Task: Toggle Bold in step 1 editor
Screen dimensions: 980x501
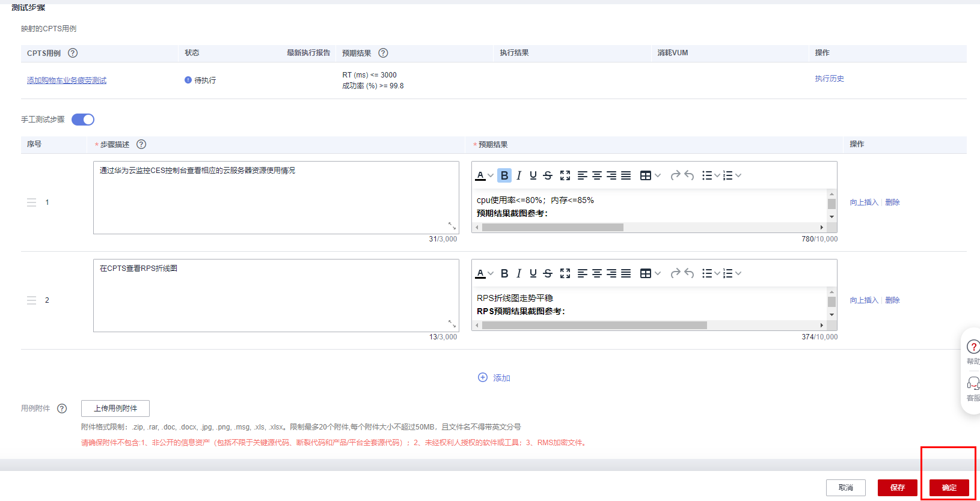Action: (504, 175)
